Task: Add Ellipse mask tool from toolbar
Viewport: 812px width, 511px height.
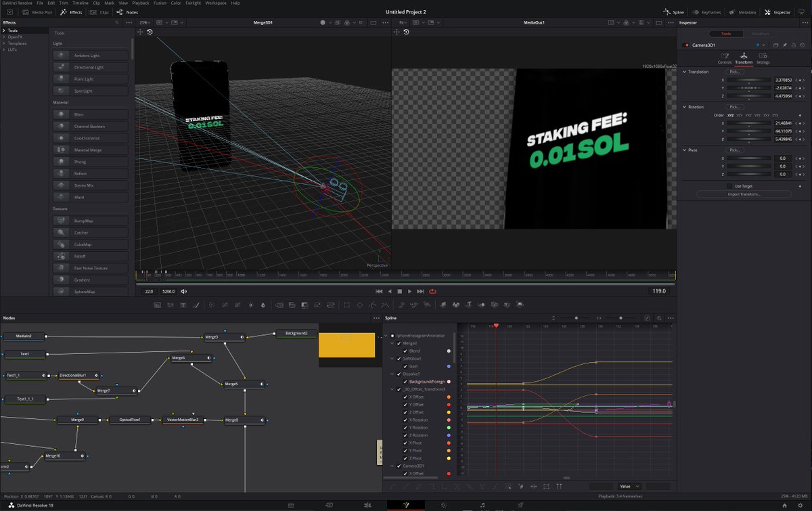Action: (359, 305)
